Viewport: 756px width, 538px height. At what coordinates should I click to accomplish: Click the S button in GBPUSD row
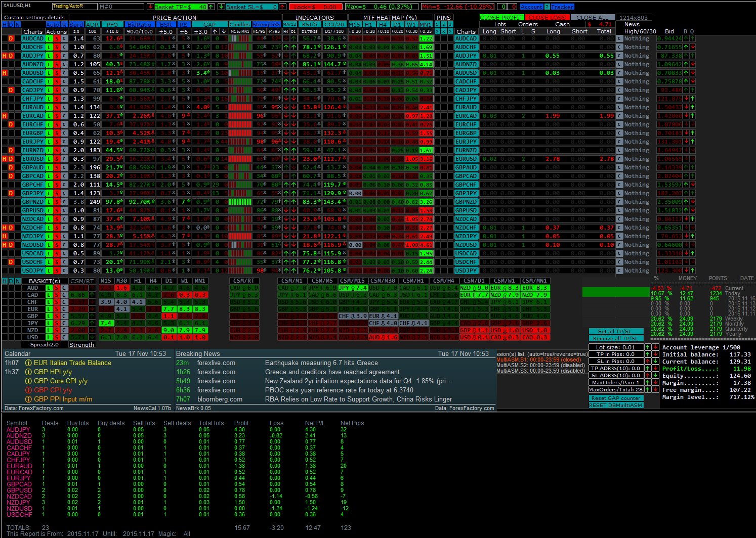pos(57,210)
